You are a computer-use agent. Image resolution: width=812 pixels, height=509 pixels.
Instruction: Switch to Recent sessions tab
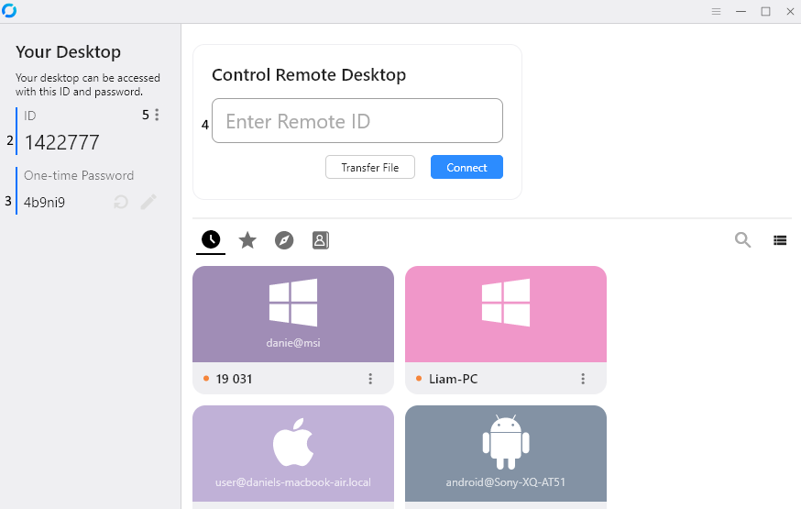click(211, 240)
